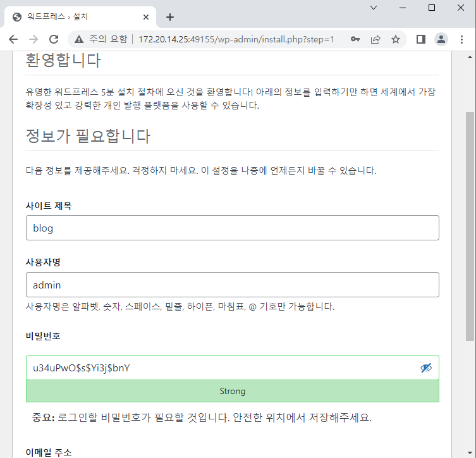Focus the 사용자명 field containing admin

pyautogui.click(x=233, y=285)
